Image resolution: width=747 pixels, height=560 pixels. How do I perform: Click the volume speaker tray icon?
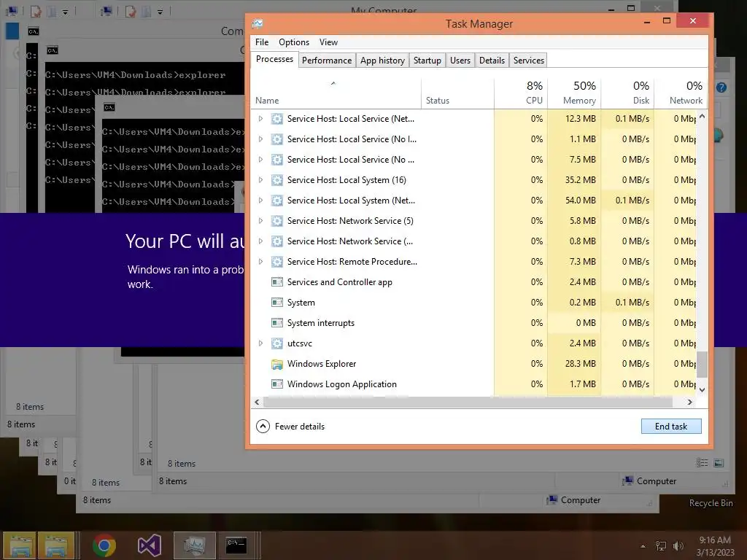pyautogui.click(x=678, y=546)
